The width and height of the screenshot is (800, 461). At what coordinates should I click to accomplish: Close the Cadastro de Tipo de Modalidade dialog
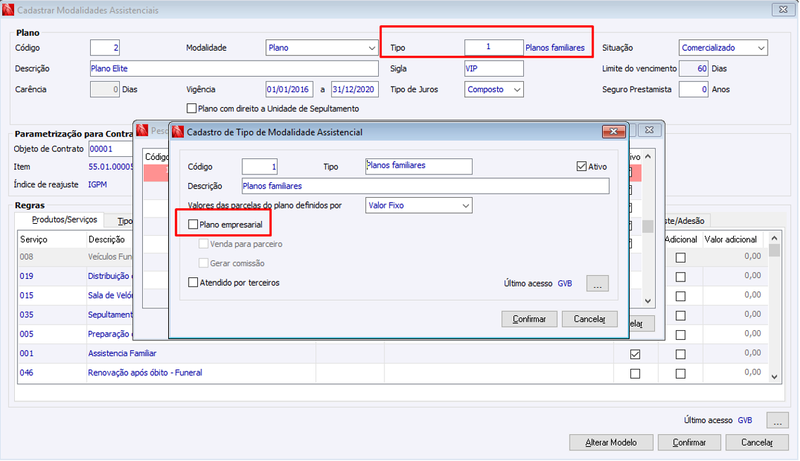(613, 132)
